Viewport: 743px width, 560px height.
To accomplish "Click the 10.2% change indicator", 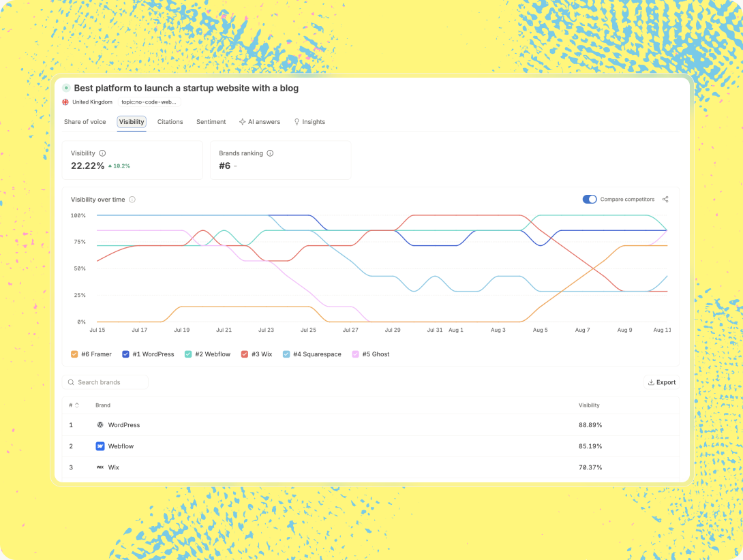I will pos(119,166).
